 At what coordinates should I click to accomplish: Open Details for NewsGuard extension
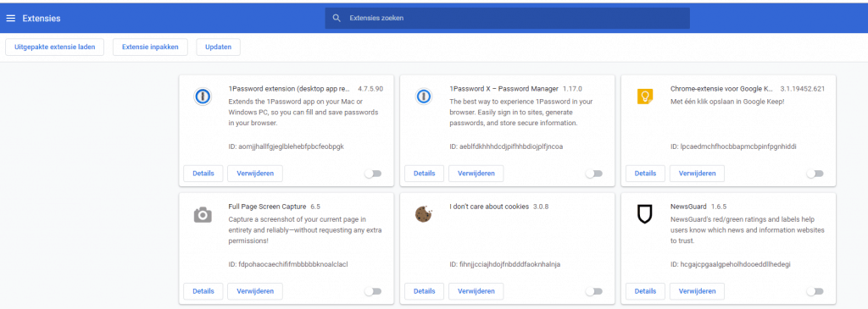pos(645,291)
